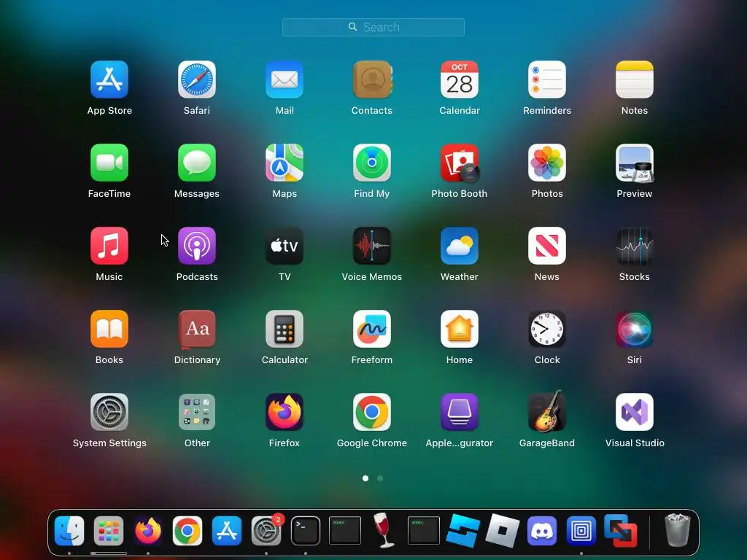Open the Apple TV app
This screenshot has height=560, width=747.
click(285, 246)
